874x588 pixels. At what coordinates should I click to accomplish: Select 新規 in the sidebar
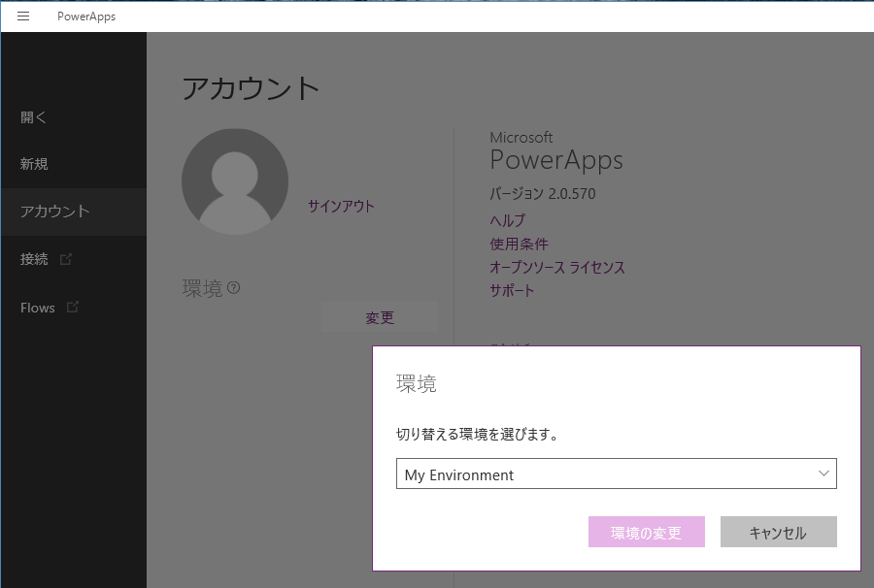(74, 164)
